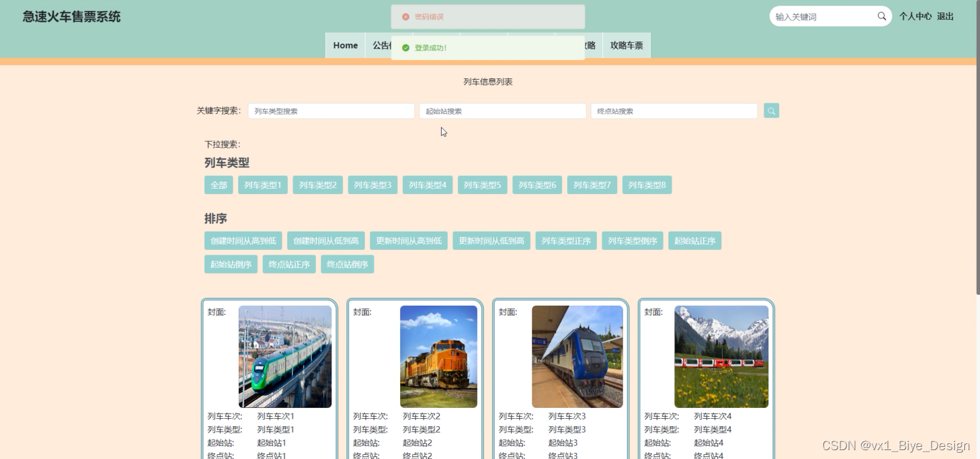Sort by 起始站正序
This screenshot has width=980, height=459.
(x=695, y=241)
